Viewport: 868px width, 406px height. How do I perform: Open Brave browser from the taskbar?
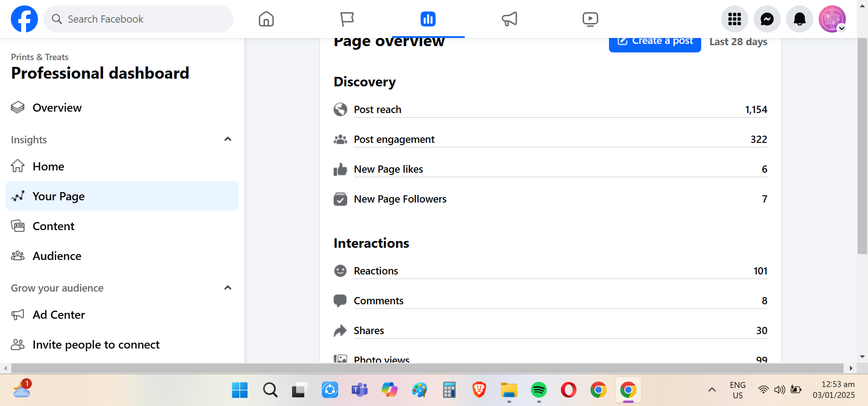click(479, 390)
